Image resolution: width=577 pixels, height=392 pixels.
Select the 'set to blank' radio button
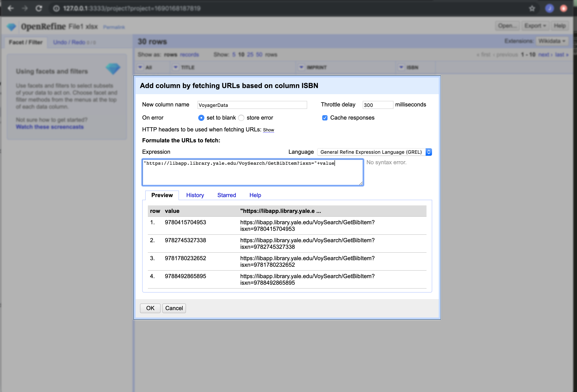pos(201,118)
